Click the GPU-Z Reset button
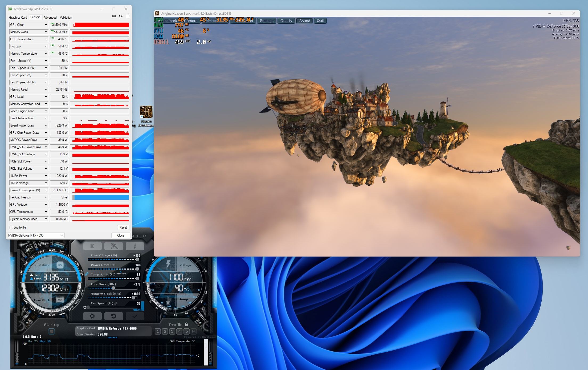The width and height of the screenshot is (588, 370). (123, 227)
